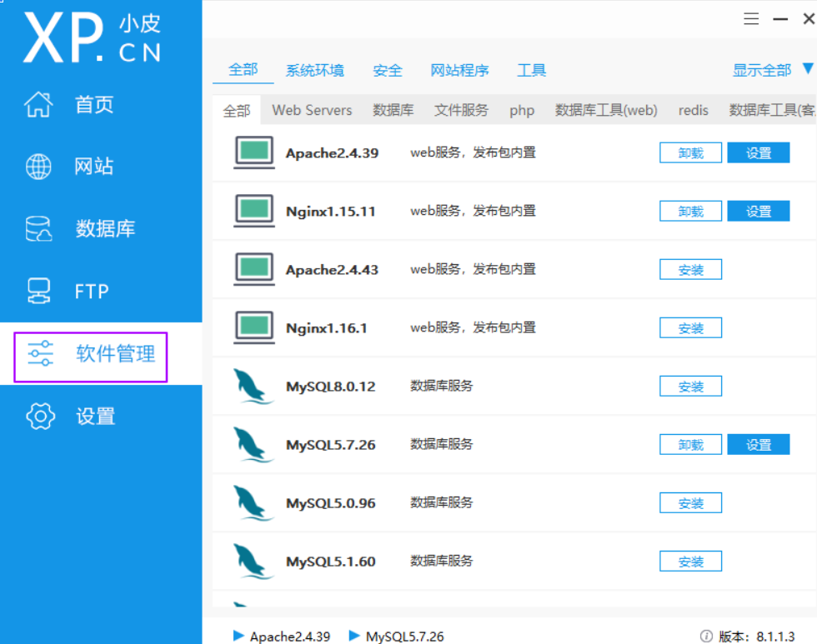Install Apache2.4.43 with 安装 button
This screenshot has height=644, width=817.
690,269
